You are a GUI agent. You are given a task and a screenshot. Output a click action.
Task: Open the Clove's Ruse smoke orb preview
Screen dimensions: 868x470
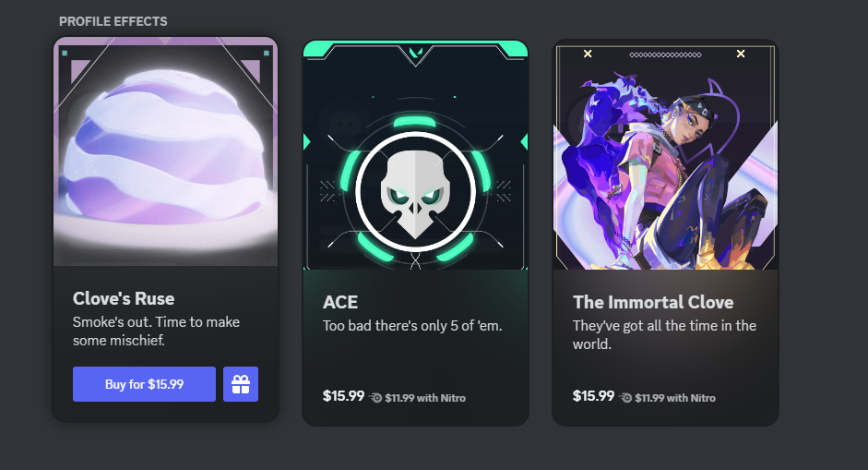(x=165, y=151)
